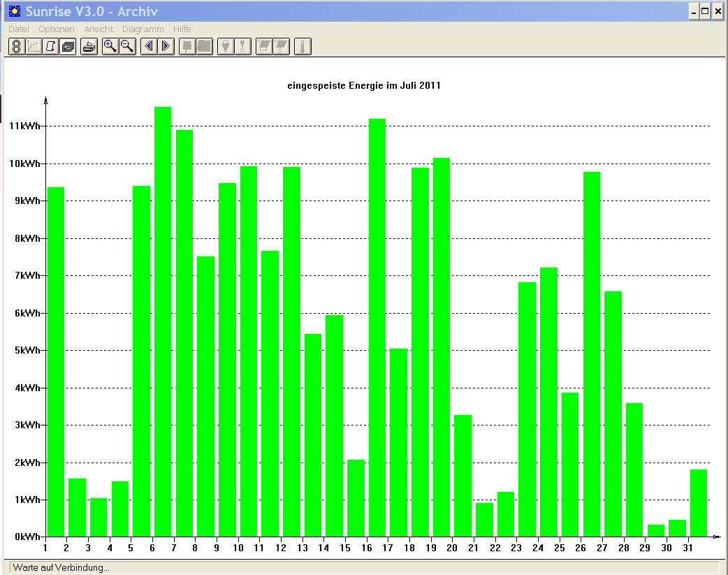
Task: Open the digital numeric display view
Action: [x=17, y=46]
